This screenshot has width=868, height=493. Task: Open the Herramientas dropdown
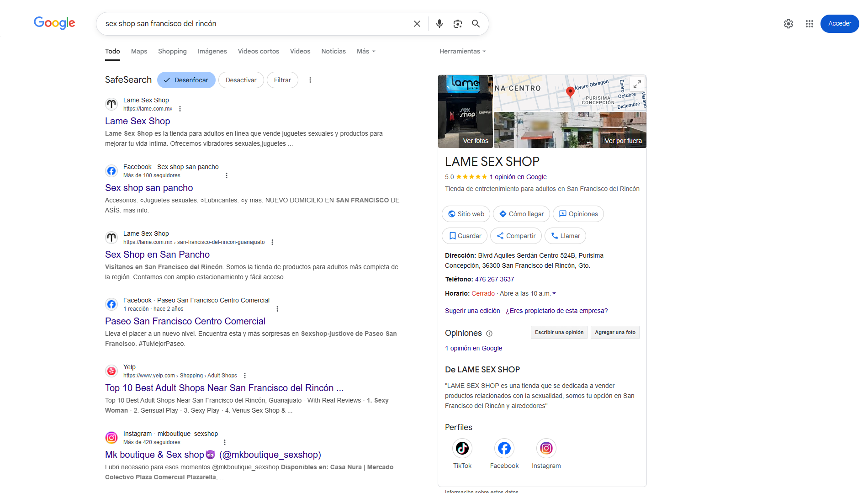[x=462, y=51]
